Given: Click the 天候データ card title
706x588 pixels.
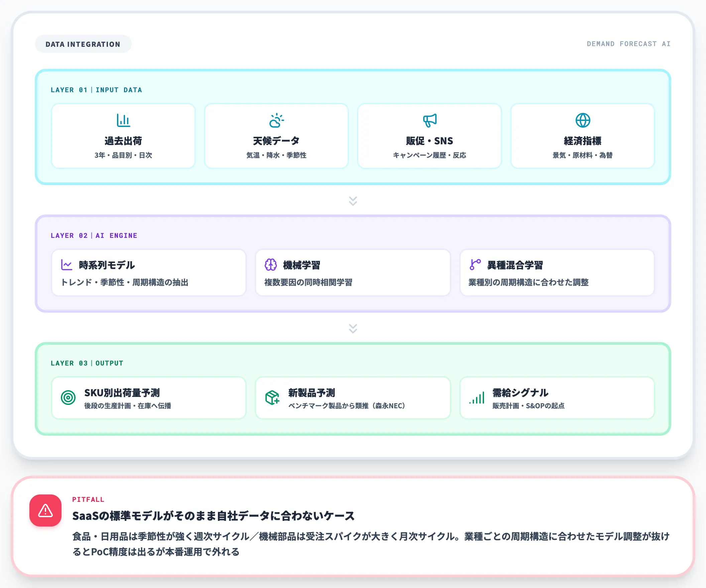Looking at the screenshot, I should [x=276, y=141].
